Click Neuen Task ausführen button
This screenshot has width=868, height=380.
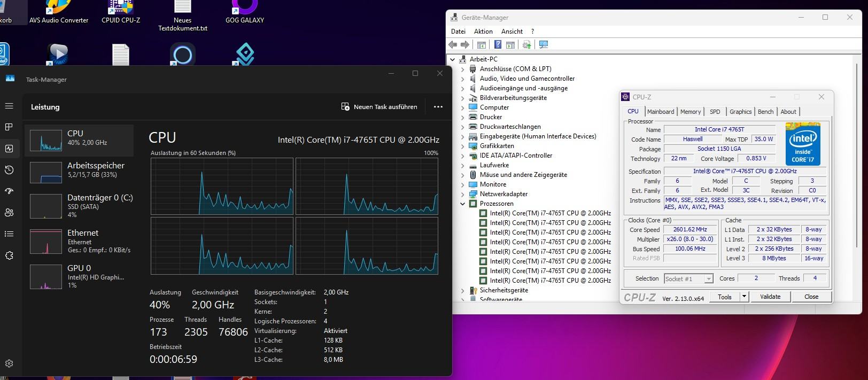[379, 107]
